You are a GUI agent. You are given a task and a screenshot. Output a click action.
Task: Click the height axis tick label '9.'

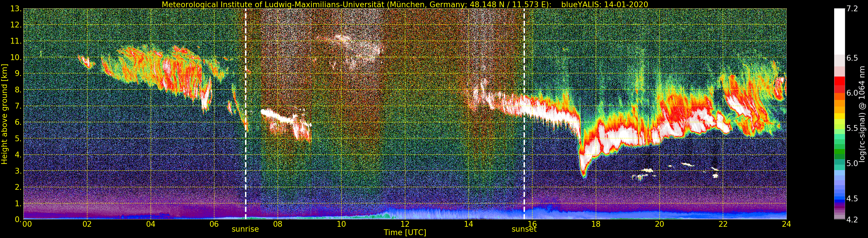pyautogui.click(x=18, y=73)
